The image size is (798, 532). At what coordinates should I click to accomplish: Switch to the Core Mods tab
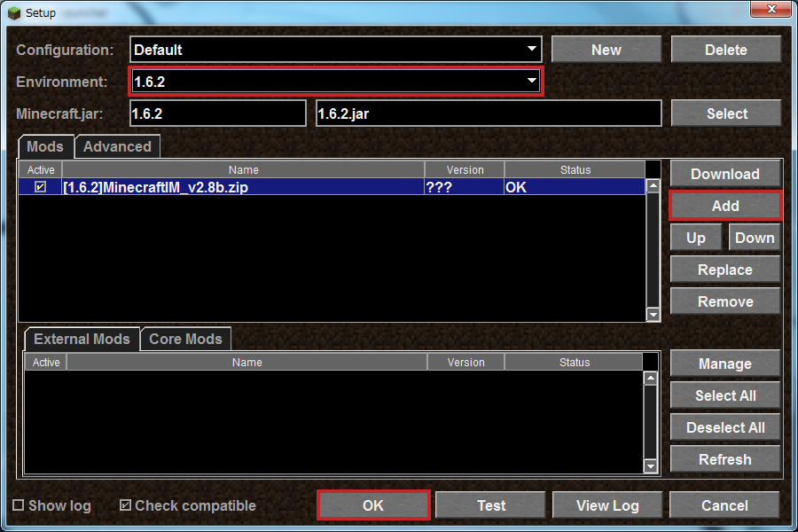pos(186,339)
